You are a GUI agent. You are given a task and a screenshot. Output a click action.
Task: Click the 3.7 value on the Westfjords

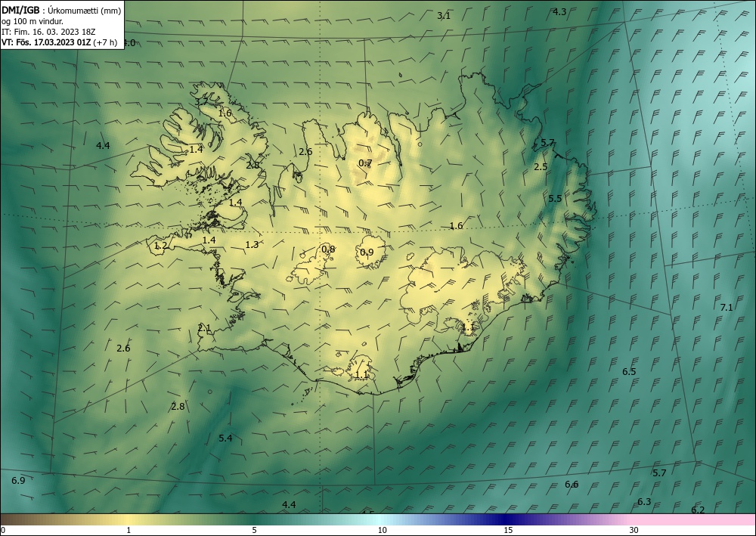pyautogui.click(x=202, y=102)
